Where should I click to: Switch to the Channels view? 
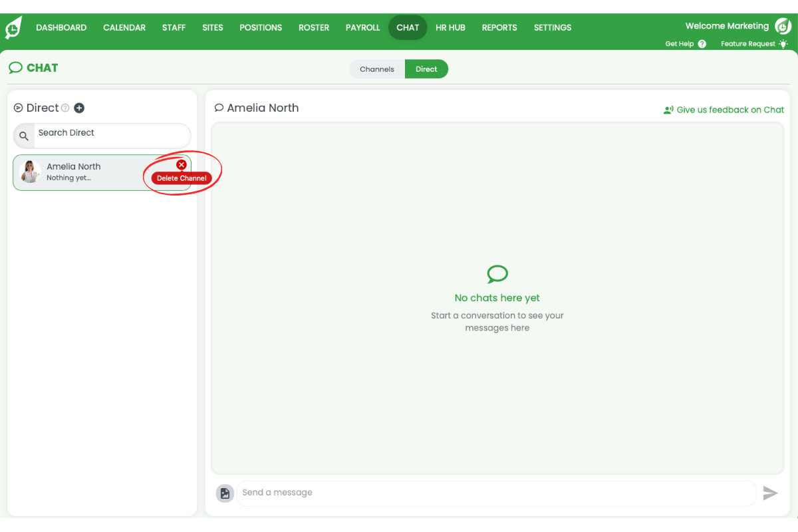(376, 68)
